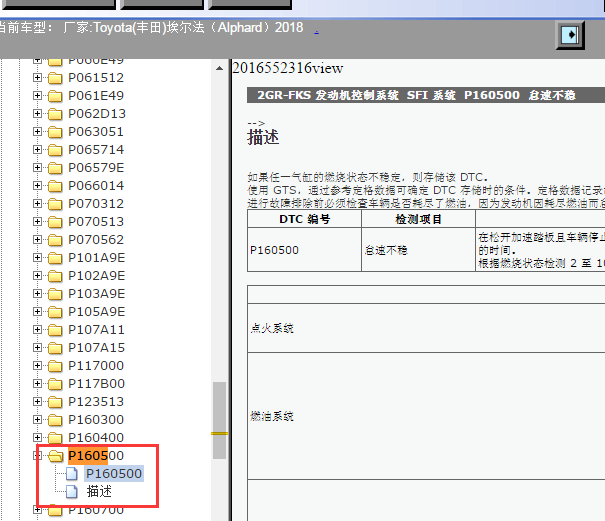Click the DTC 编号 column header
The image size is (605, 521).
(304, 219)
